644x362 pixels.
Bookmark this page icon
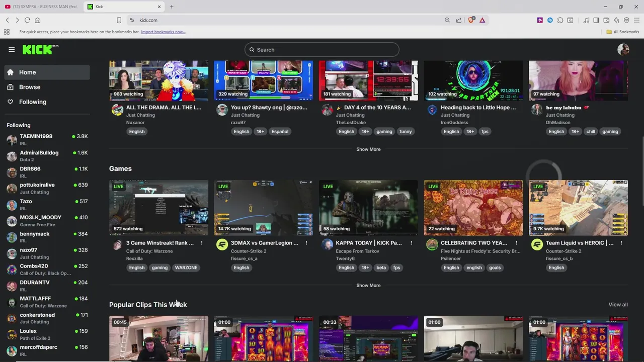[119, 20]
